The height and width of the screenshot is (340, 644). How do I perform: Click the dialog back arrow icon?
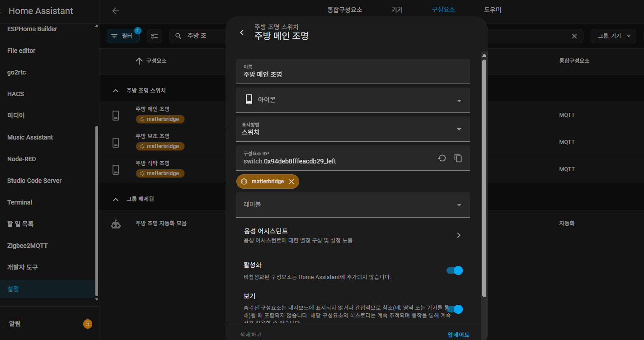click(x=242, y=33)
